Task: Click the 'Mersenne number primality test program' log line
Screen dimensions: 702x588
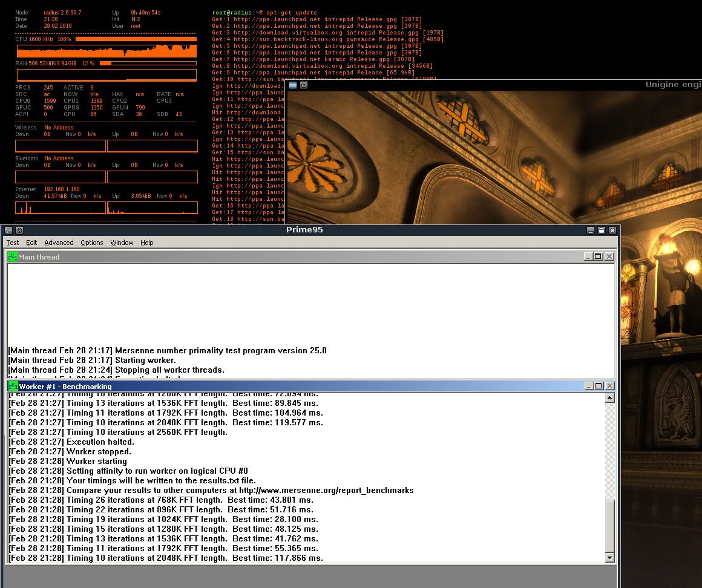Action: (x=168, y=350)
